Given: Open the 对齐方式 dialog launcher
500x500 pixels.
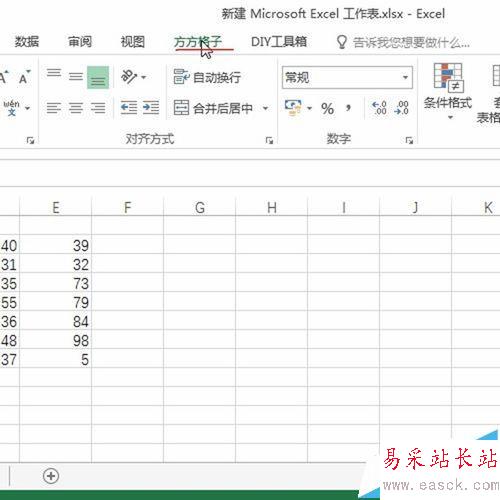Looking at the screenshot, I should click(x=269, y=141).
